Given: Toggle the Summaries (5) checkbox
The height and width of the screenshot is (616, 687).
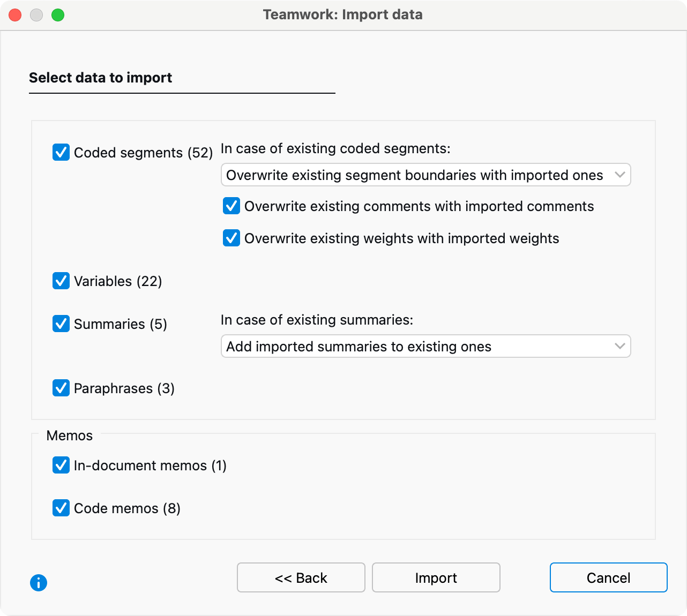Looking at the screenshot, I should 61,324.
